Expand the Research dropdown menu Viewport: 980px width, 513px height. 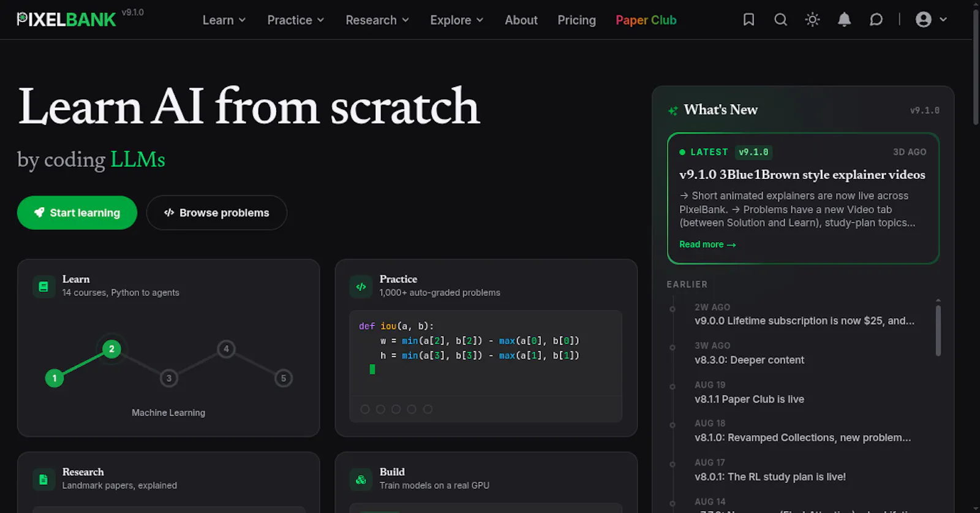[377, 20]
